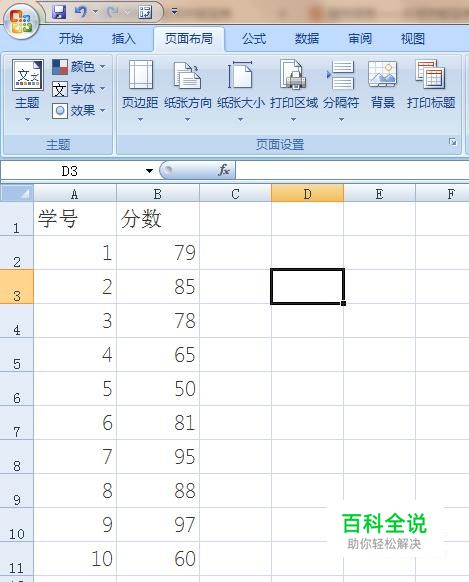
Task: Click the score cell 50
Action: pyautogui.click(x=158, y=389)
